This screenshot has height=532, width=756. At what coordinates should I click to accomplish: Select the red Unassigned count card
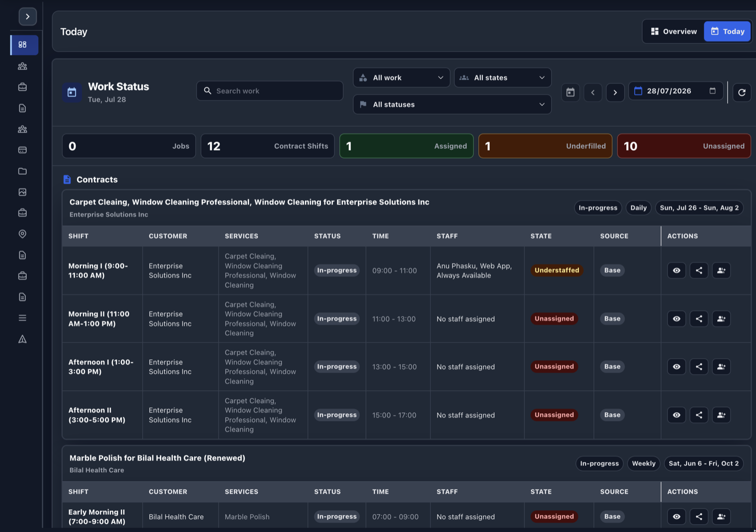click(684, 146)
